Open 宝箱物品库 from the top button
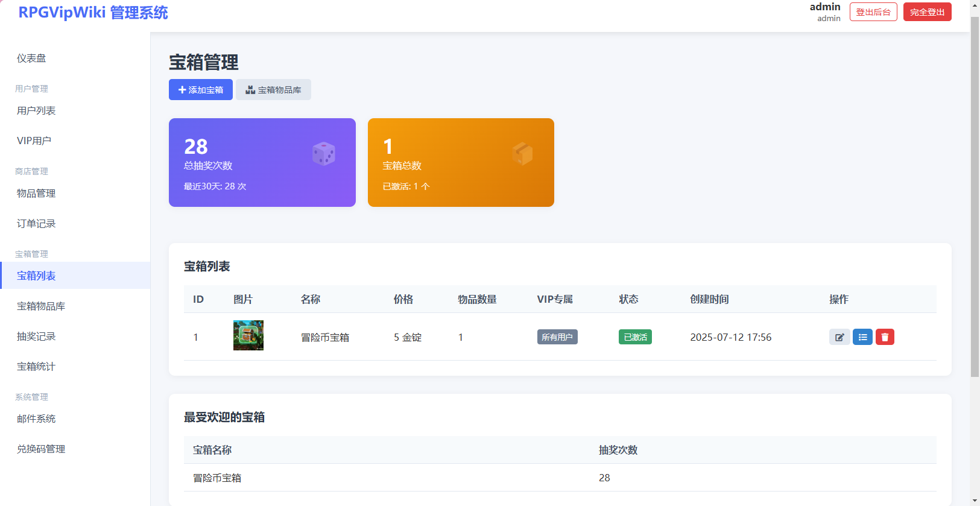980x506 pixels. 273,90
